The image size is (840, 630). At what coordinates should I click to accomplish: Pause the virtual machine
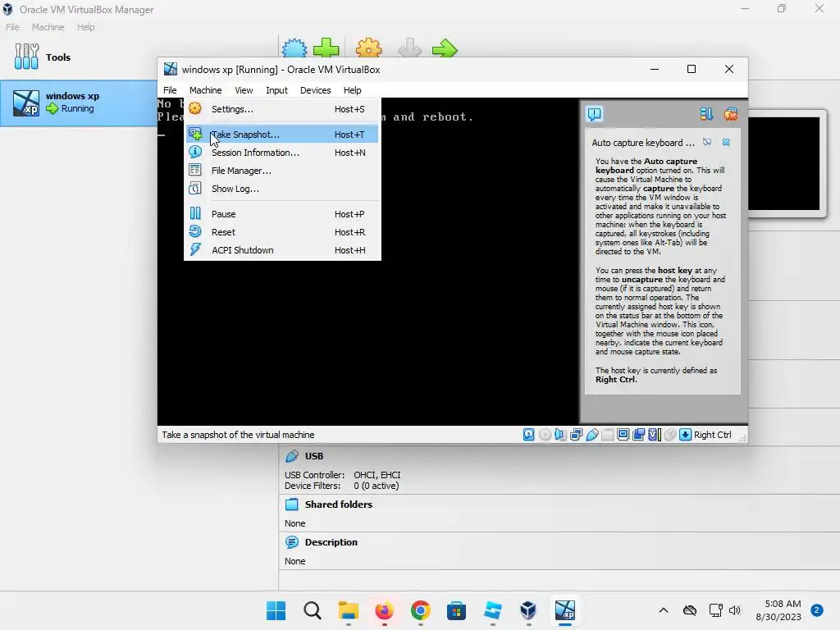282,214
